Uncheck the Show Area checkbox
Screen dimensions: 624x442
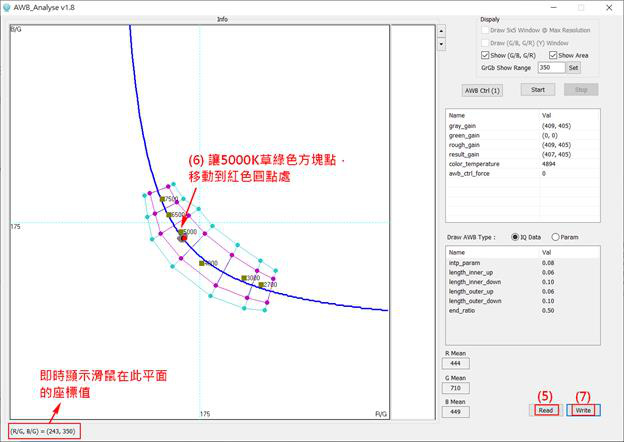(x=553, y=55)
